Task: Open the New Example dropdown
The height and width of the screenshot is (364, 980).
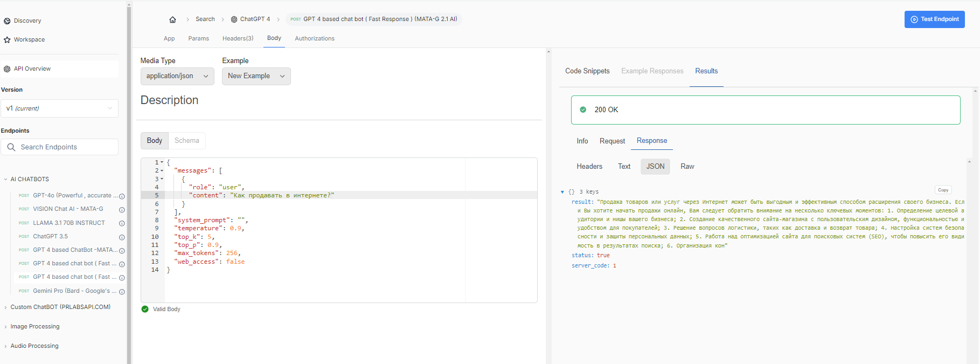Action: [256, 76]
